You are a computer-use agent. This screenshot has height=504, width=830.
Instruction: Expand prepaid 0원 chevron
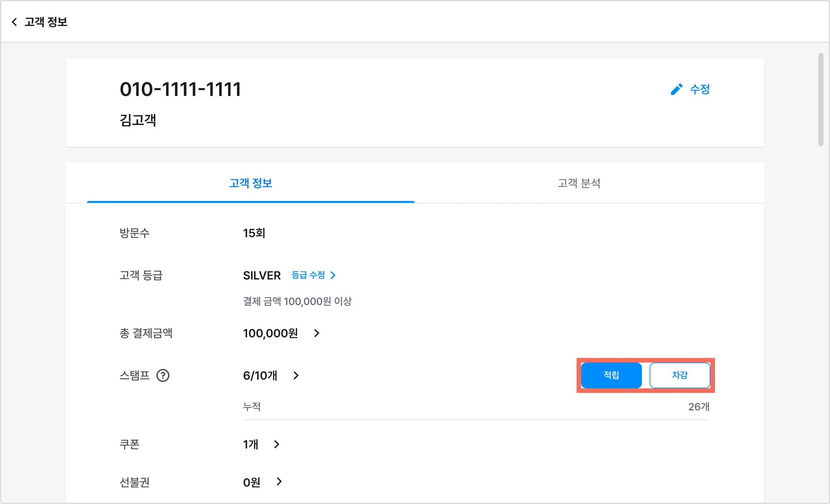click(x=279, y=482)
